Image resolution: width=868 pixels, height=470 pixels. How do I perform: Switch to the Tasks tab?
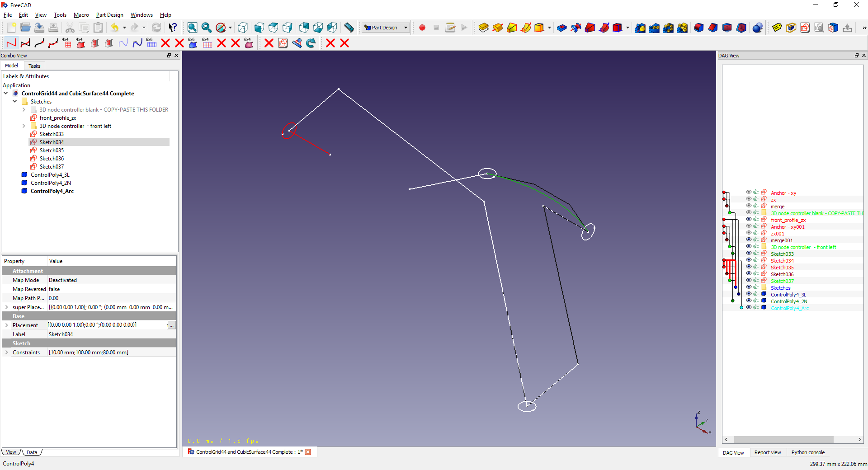(34, 66)
